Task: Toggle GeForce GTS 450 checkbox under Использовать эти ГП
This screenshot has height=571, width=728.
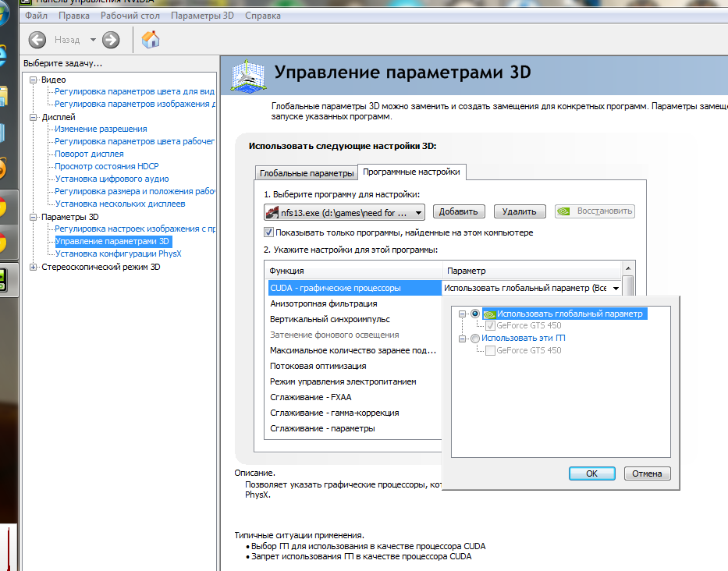Action: coord(490,351)
